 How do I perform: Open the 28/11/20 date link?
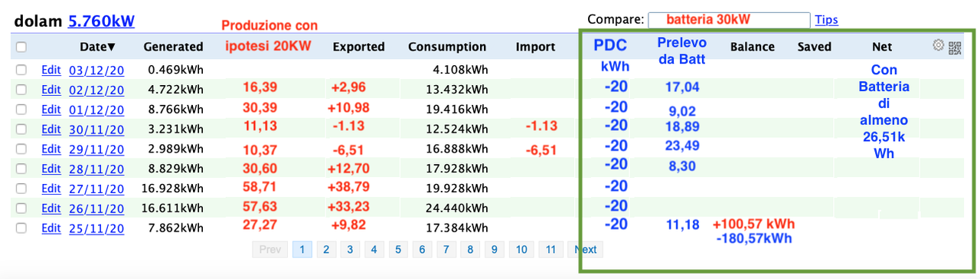(96, 169)
